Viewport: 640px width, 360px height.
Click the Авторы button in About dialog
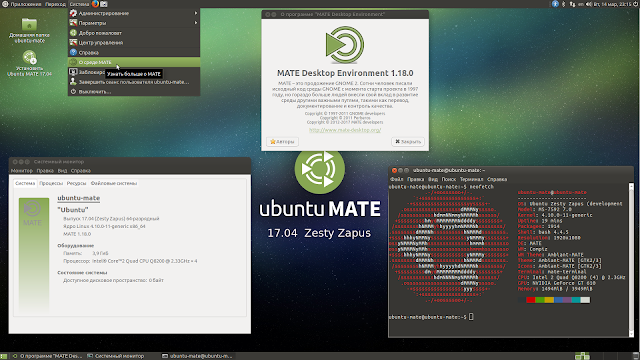point(282,142)
